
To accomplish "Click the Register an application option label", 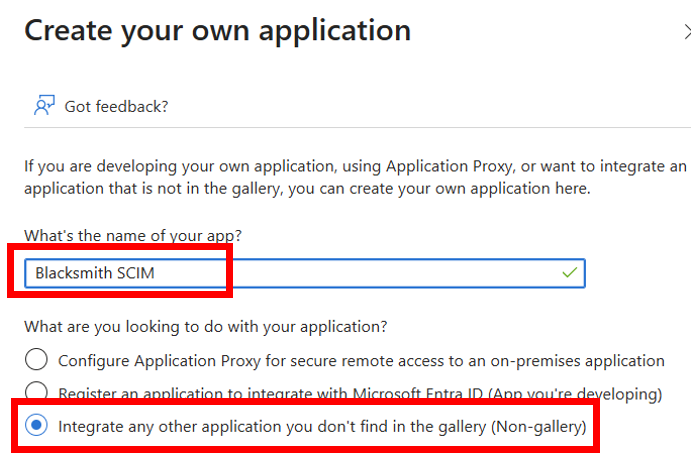I will [360, 394].
